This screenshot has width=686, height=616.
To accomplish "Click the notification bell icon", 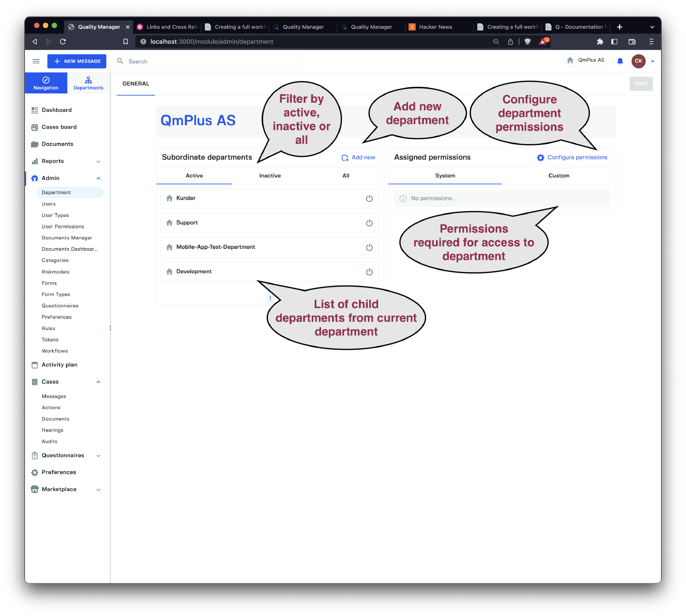I will click(x=620, y=61).
